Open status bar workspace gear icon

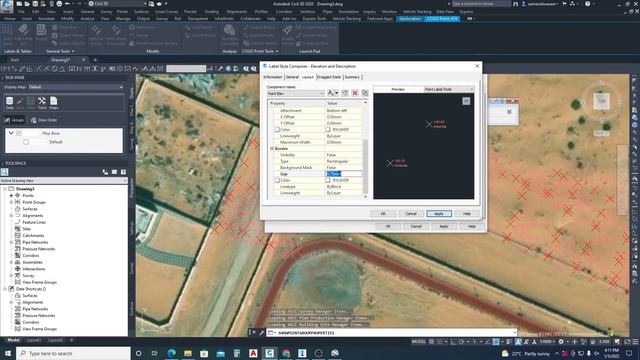(561, 342)
